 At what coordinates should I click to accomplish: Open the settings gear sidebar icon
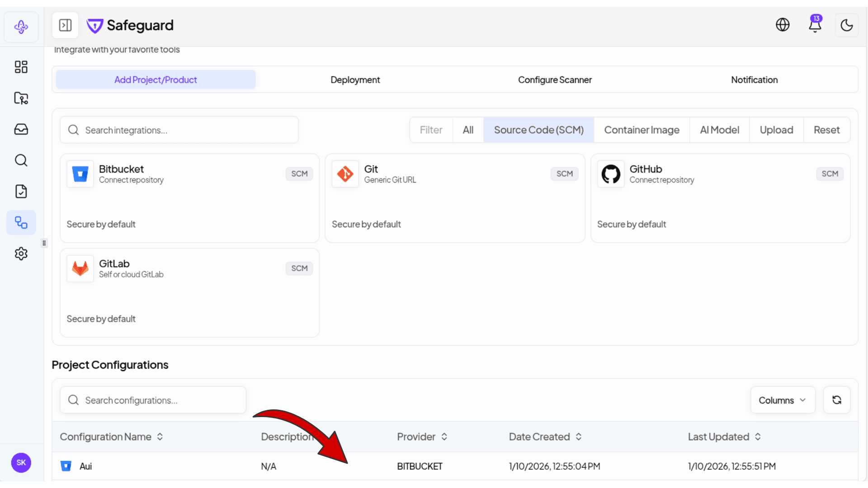(x=21, y=254)
